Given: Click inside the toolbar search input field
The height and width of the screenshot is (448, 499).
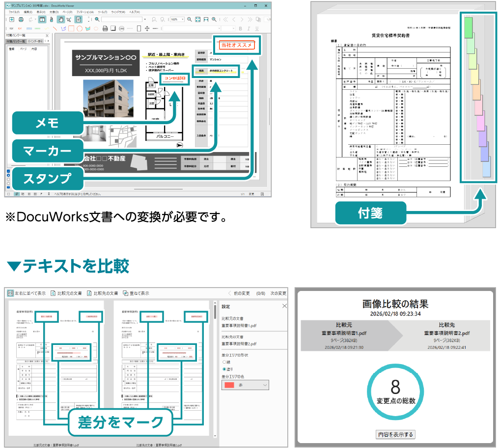Looking at the screenshot, I should (123, 20).
